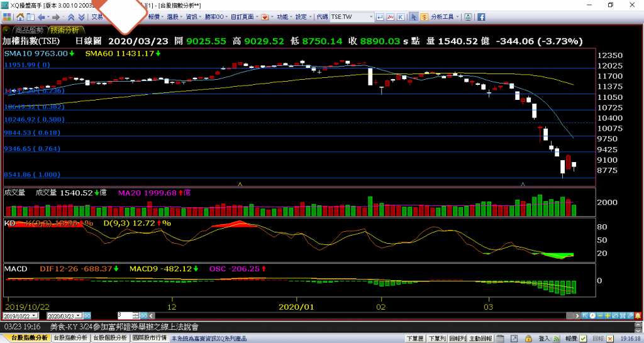Click the blue back arrow icon

[42, 17]
